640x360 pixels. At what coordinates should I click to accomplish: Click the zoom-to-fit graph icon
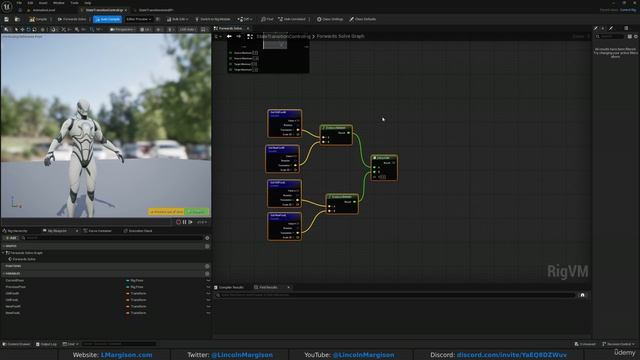click(250, 36)
